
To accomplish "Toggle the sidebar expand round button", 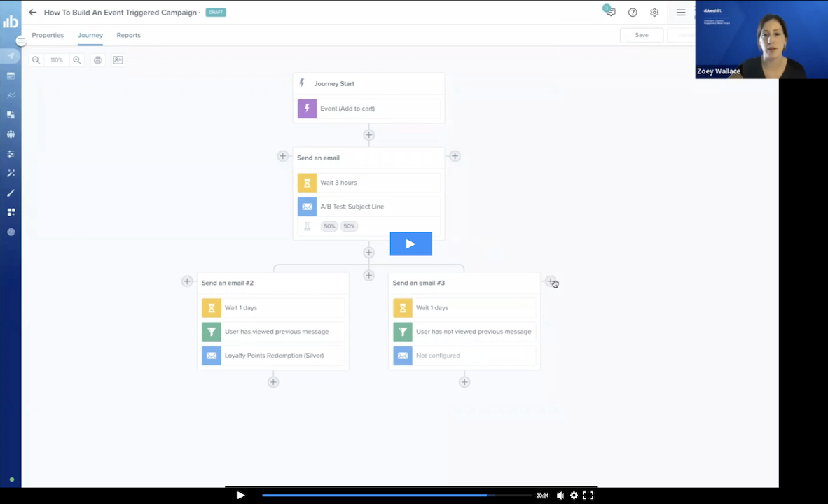I will tap(20, 41).
